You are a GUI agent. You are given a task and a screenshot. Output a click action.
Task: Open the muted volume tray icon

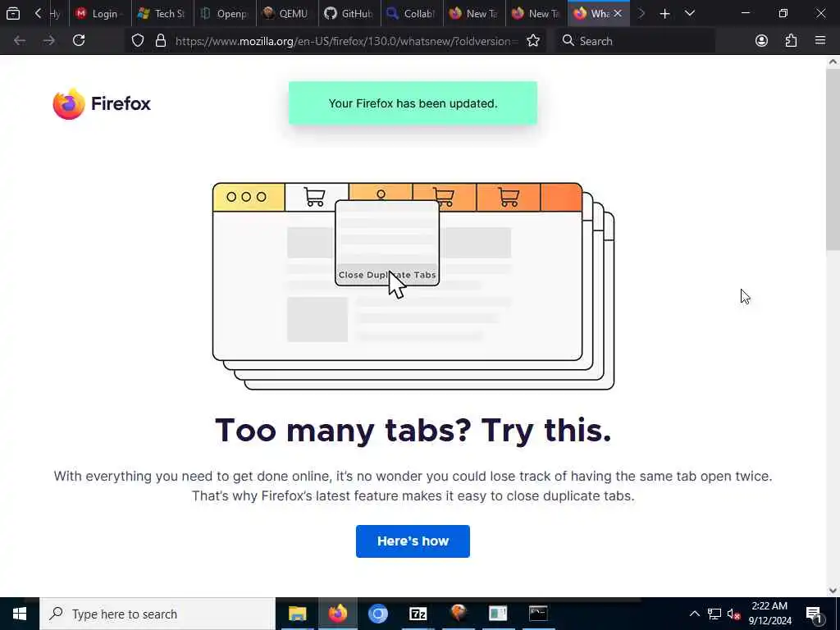coord(733,614)
